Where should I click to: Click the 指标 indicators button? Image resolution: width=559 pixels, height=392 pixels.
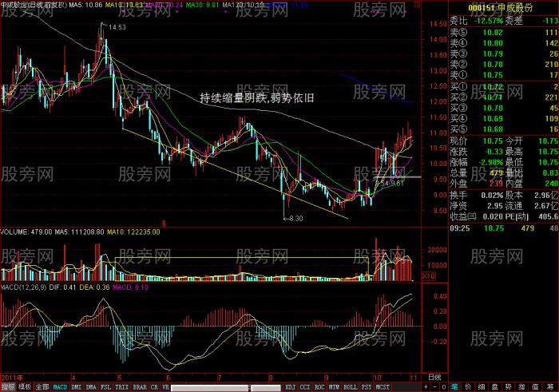coord(8,387)
